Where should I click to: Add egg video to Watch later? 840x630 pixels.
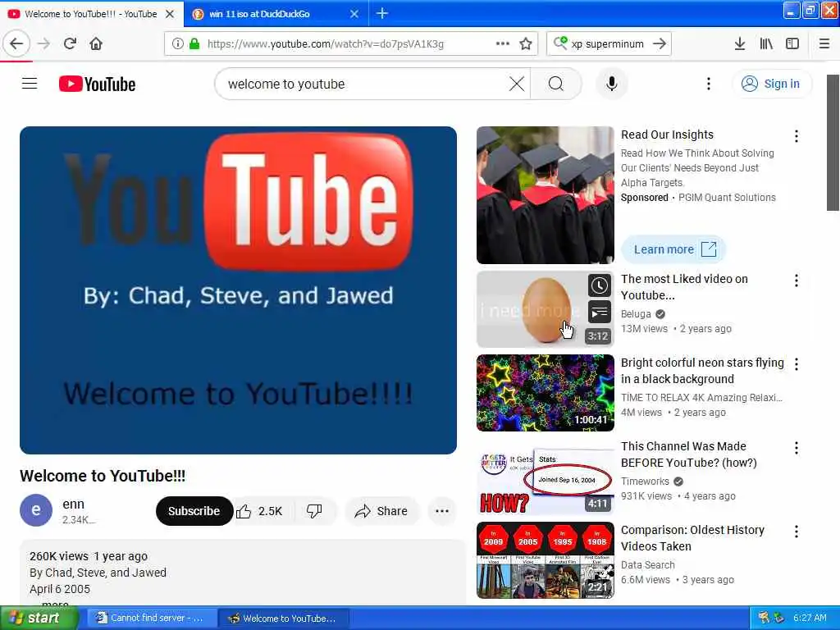pyautogui.click(x=600, y=285)
